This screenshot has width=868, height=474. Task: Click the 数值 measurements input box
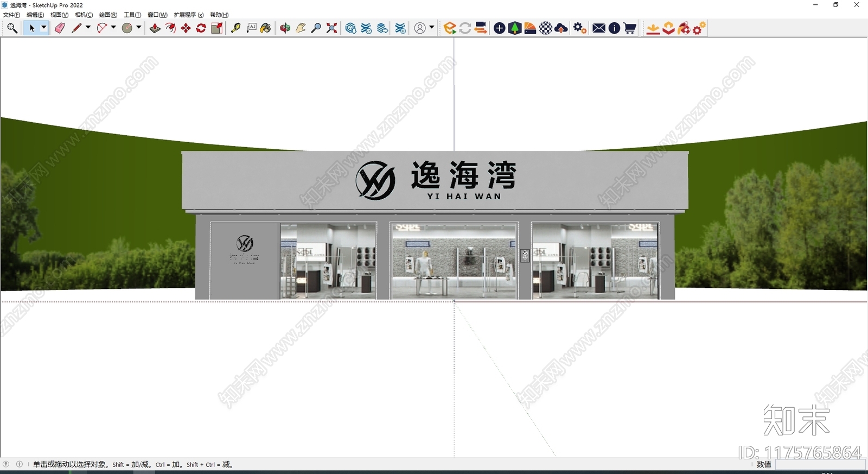tap(820, 465)
